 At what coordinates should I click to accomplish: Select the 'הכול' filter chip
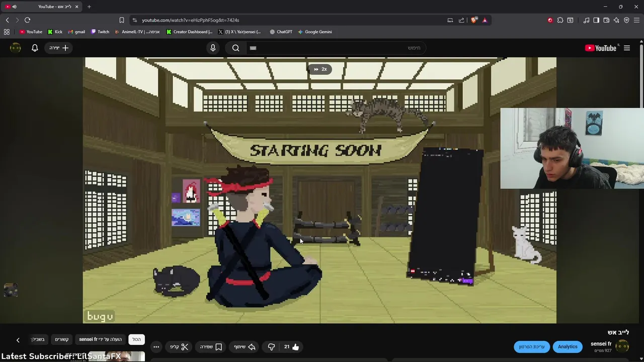pyautogui.click(x=136, y=339)
